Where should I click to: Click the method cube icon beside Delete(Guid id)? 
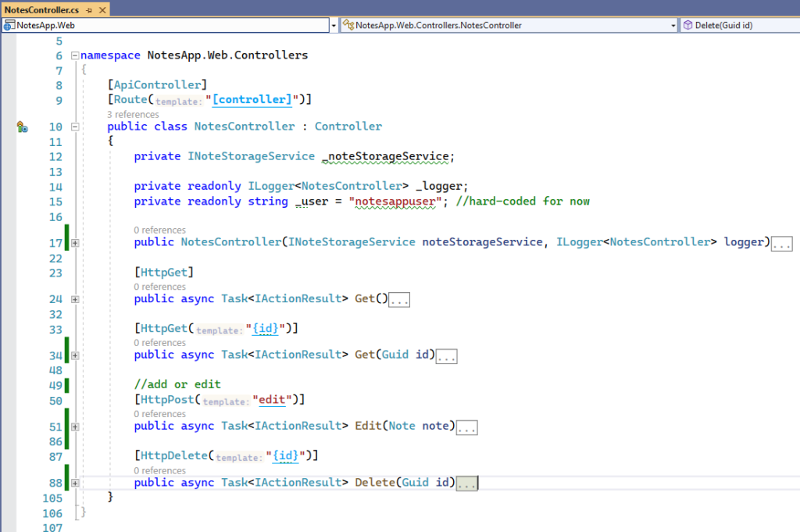[687, 25]
